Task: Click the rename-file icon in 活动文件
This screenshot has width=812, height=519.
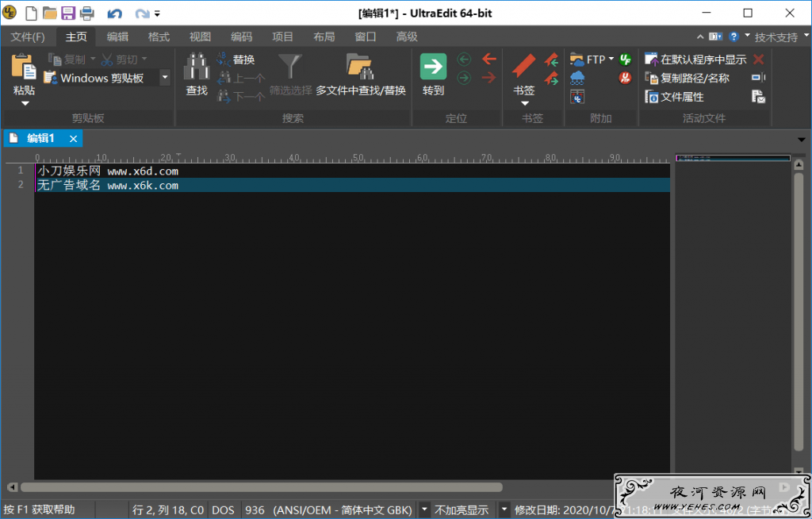Action: [x=759, y=78]
